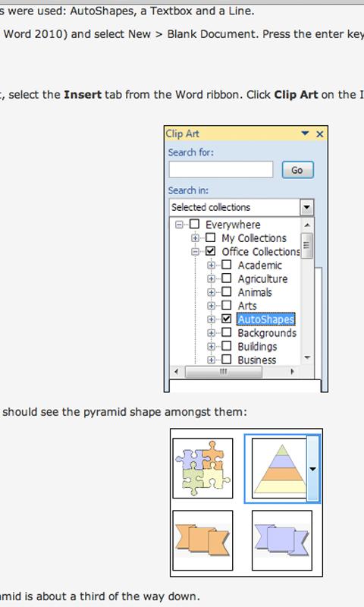Uncheck the Office Collections checkbox
Image resolution: width=364 pixels, height=607 pixels.
click(x=210, y=251)
